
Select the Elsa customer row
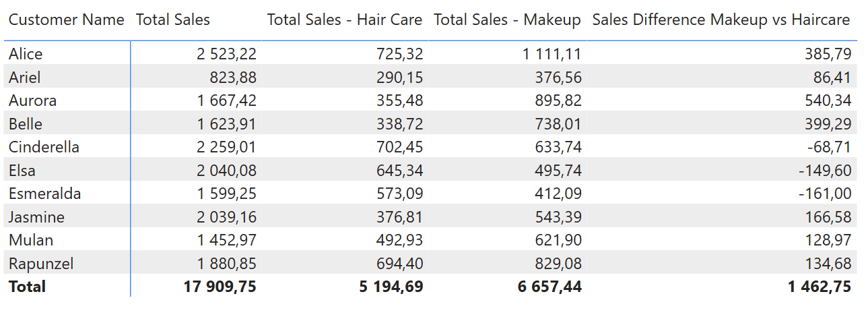pyautogui.click(x=22, y=171)
